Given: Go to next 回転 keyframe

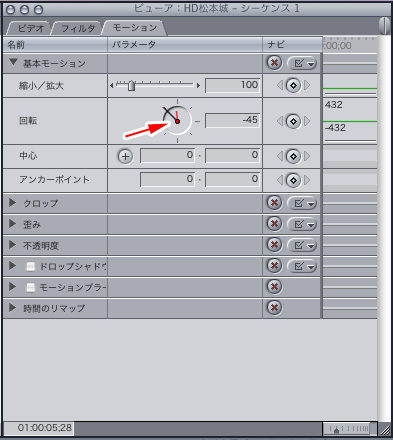Looking at the screenshot, I should tap(307, 121).
